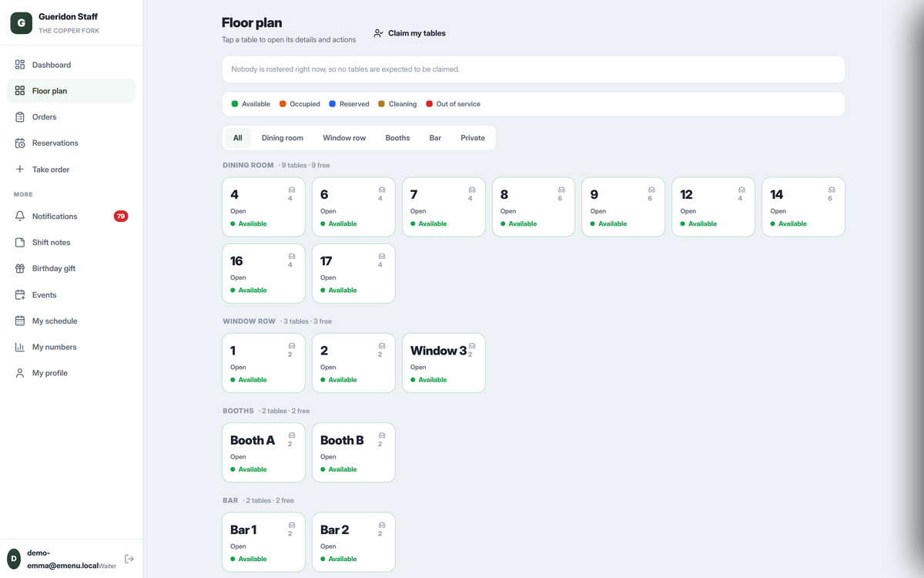Click the DINING ROOM section heading
Viewport: 924px width, 578px height.
pyautogui.click(x=248, y=165)
